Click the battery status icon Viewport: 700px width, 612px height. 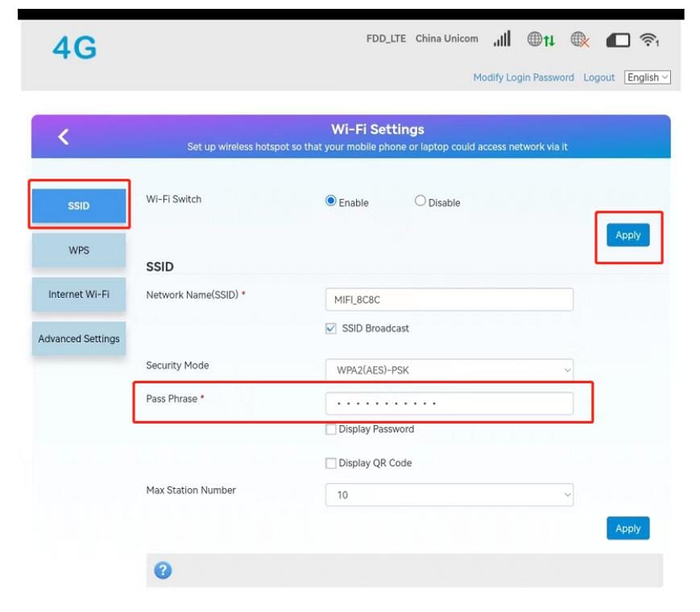pyautogui.click(x=618, y=39)
